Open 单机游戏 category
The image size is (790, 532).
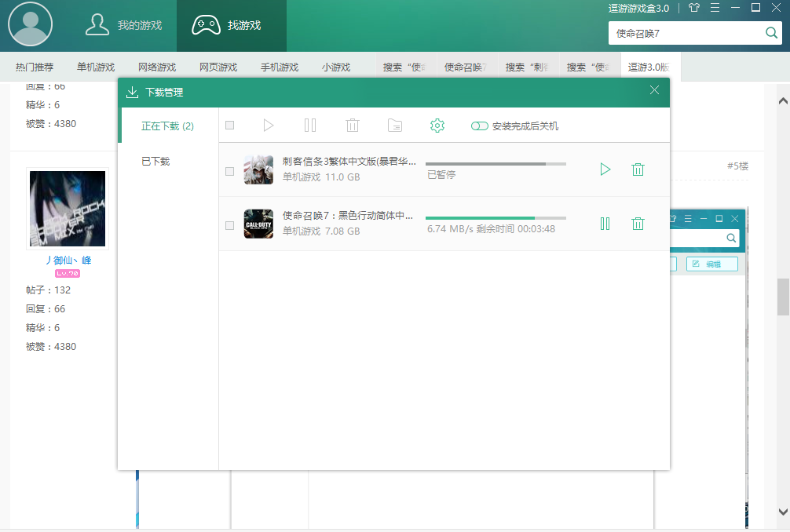coord(96,67)
